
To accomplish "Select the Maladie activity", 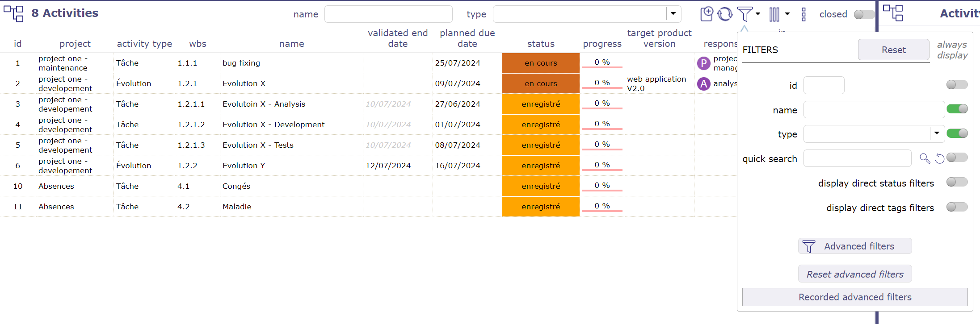I will pos(237,207).
